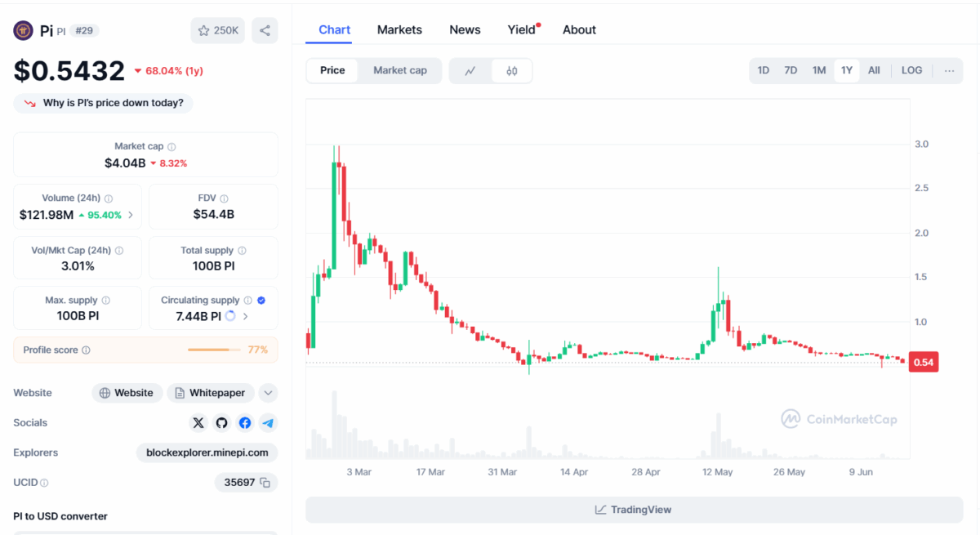Open the Whitepaper link
The width and height of the screenshot is (980, 535).
pyautogui.click(x=211, y=393)
